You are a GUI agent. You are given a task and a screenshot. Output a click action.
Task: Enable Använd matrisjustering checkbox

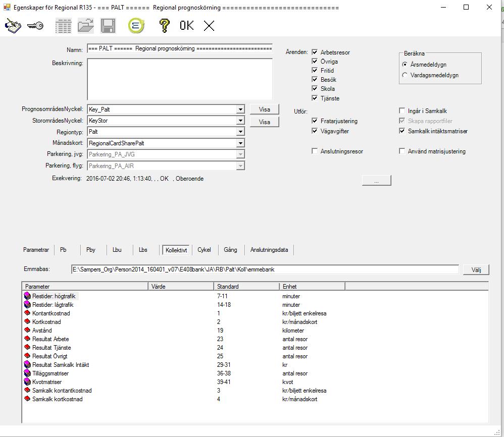[402, 151]
